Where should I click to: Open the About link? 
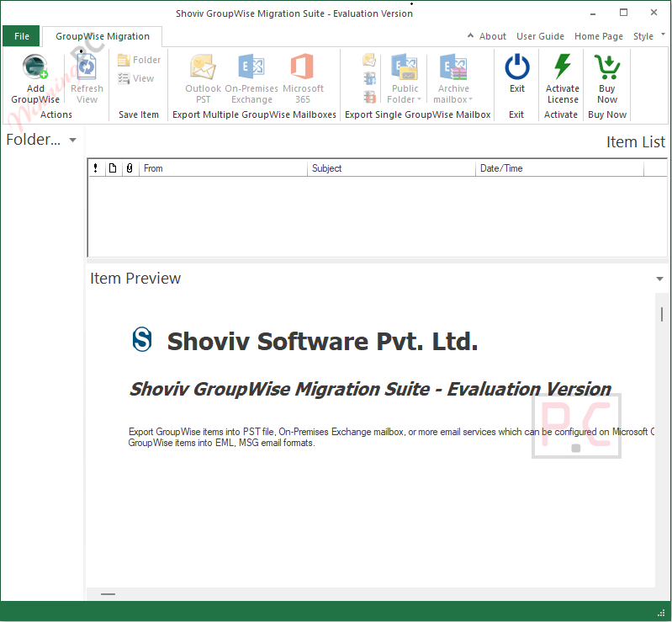492,36
